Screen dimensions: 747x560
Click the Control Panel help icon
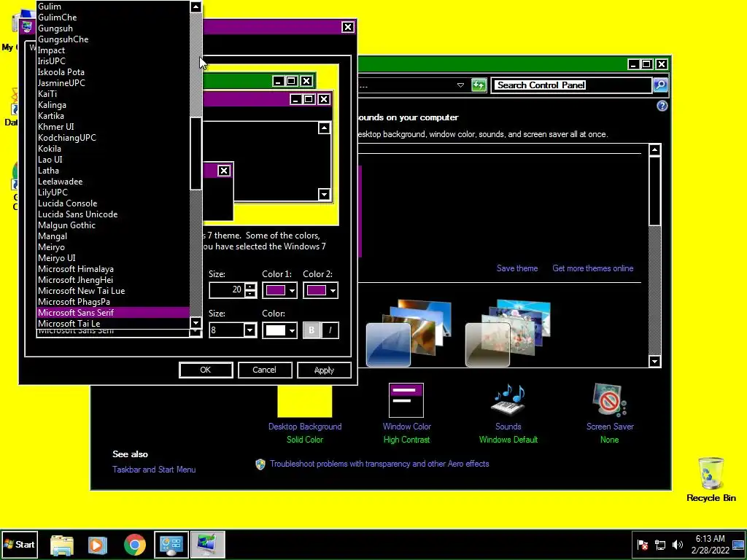coord(662,106)
